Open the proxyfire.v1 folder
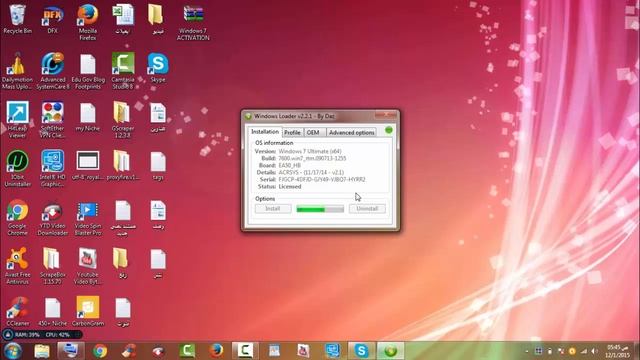640x360 pixels. click(x=122, y=166)
